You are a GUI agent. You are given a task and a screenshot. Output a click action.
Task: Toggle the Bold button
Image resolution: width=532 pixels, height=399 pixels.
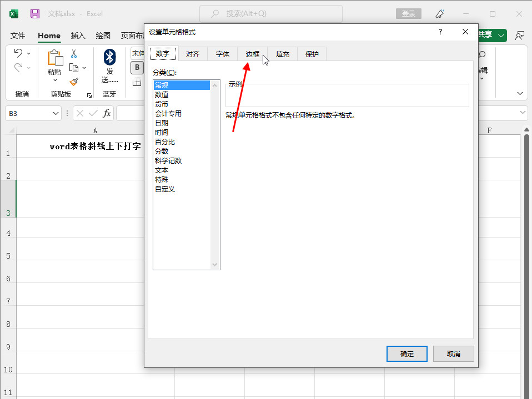pos(137,68)
